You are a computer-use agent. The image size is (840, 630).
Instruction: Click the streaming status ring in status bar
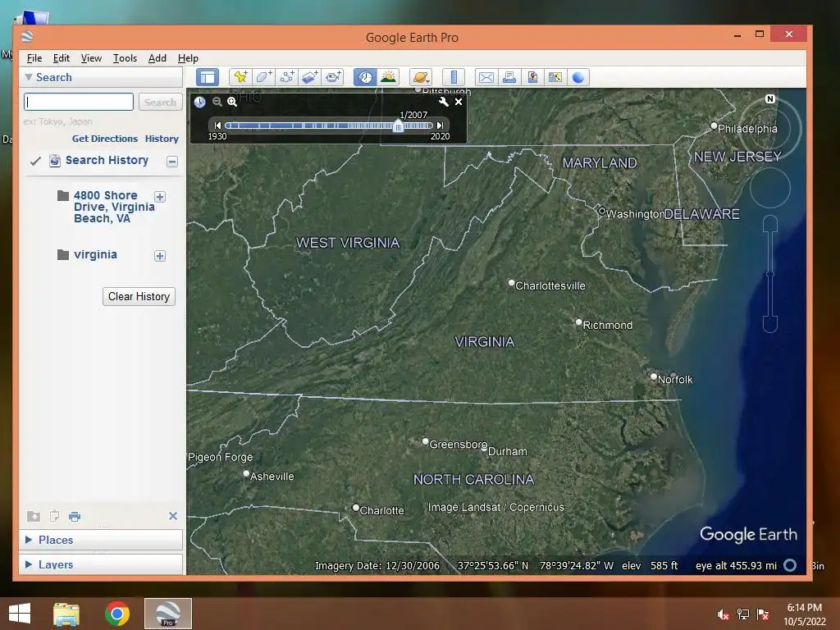pos(790,565)
